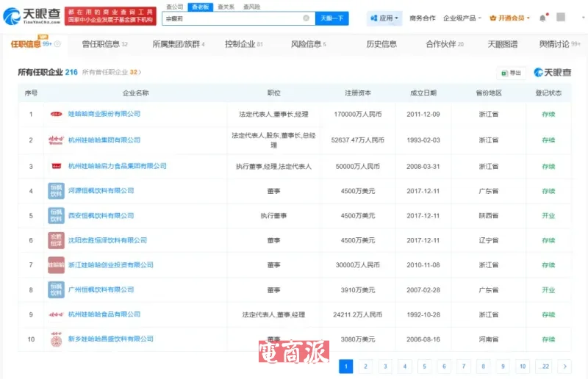Go to page 5
Image resolution: width=588 pixels, height=379 pixels.
coord(425,367)
